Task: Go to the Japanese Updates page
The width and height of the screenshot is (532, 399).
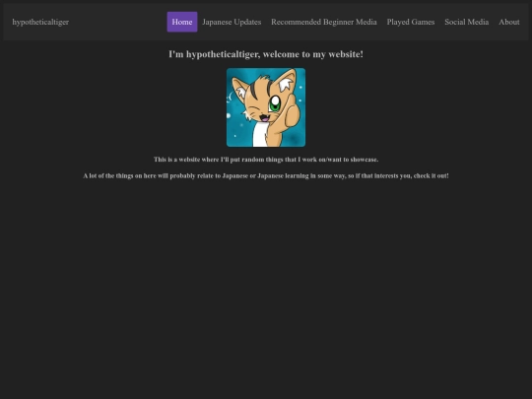Action: [232, 22]
